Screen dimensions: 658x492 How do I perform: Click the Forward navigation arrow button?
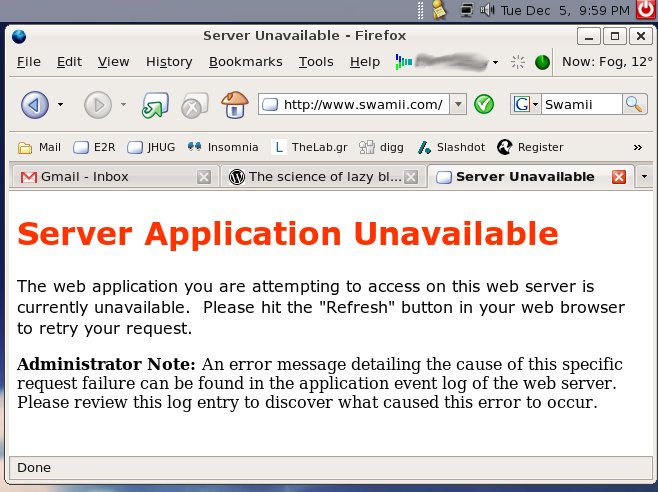coord(97,104)
